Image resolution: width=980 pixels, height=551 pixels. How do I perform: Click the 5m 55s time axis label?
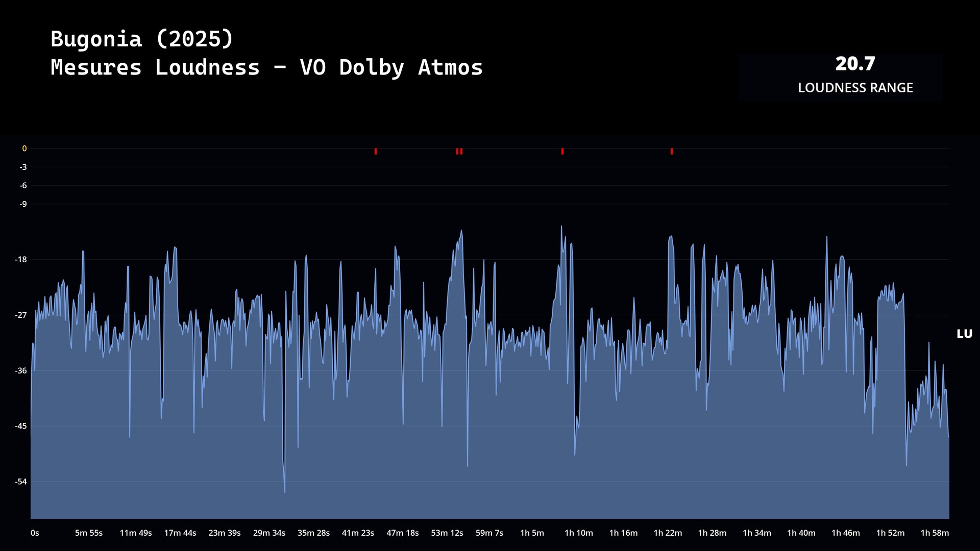tap(89, 533)
